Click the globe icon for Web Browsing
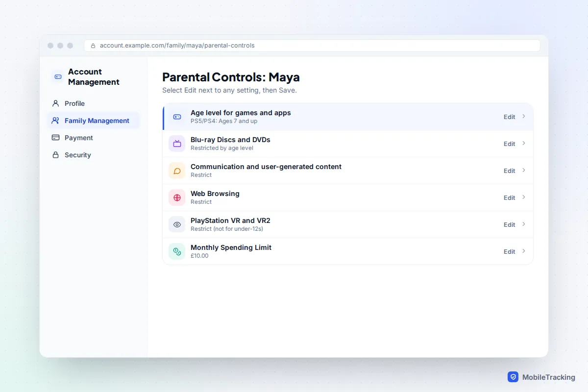Screen dimensions: 588x392 point(177,197)
